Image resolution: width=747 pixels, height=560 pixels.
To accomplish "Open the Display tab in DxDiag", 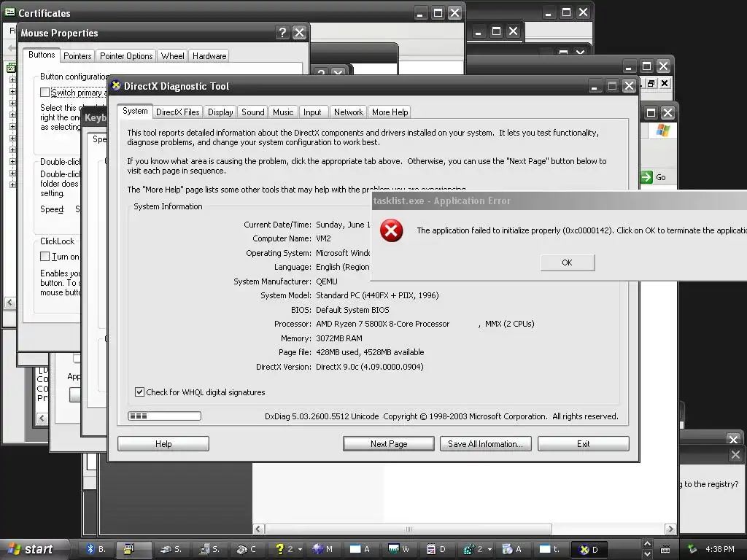I will [x=220, y=112].
